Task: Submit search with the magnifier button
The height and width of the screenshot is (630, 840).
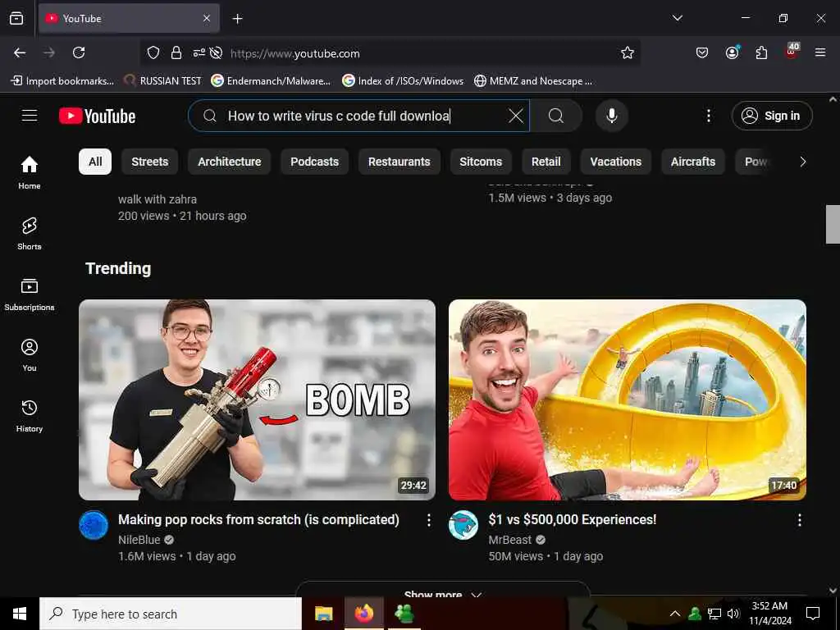Action: [x=556, y=116]
